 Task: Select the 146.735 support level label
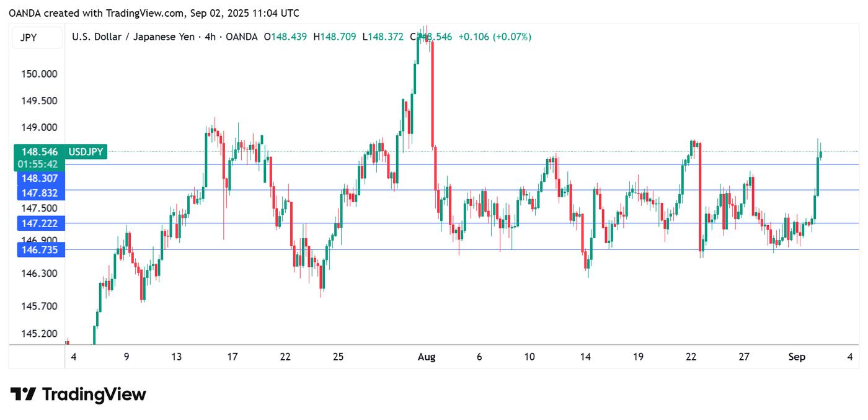click(x=40, y=250)
